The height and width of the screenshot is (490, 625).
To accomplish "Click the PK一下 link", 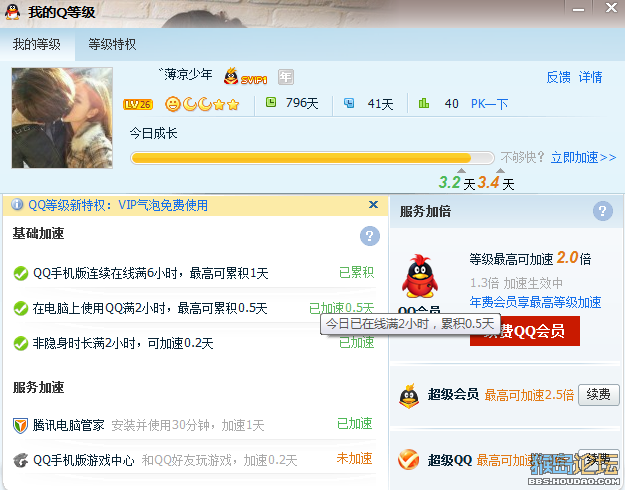I will pyautogui.click(x=489, y=104).
